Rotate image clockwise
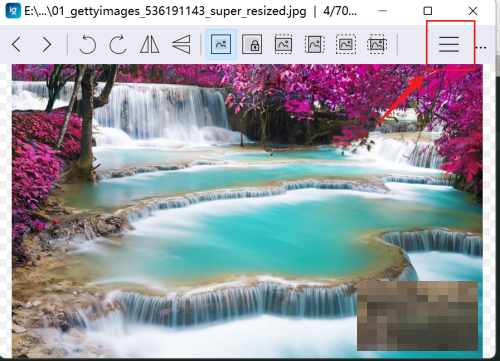 (118, 44)
